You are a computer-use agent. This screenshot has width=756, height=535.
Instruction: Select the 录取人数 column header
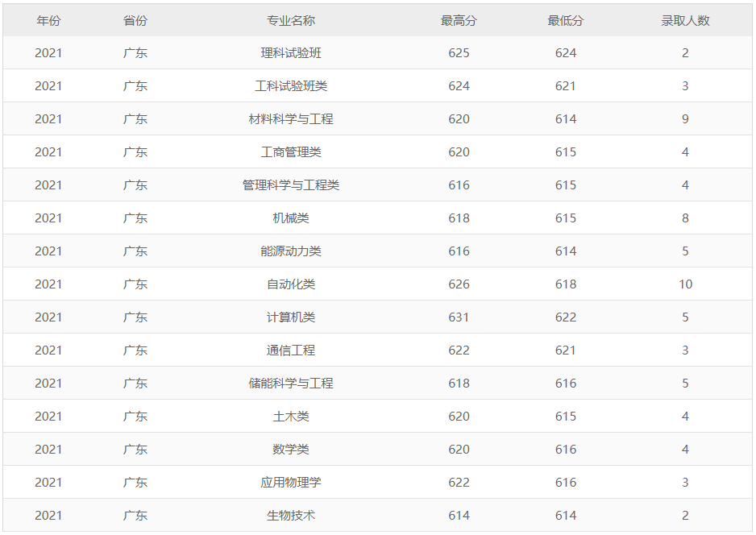[685, 20]
